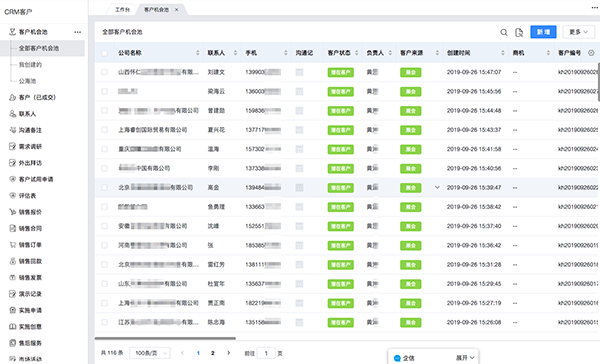Check the row checkbox for 沈峰
Image resolution: width=600 pixels, height=364 pixels.
(x=104, y=226)
